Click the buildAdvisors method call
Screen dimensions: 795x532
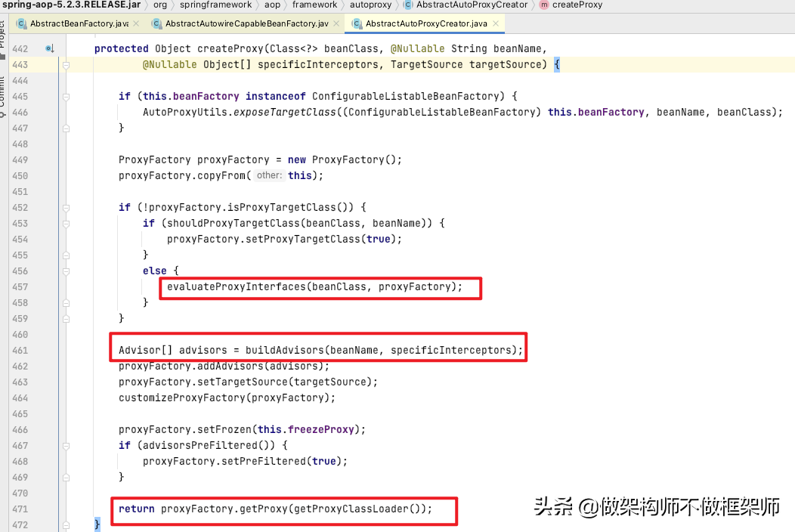tap(284, 350)
